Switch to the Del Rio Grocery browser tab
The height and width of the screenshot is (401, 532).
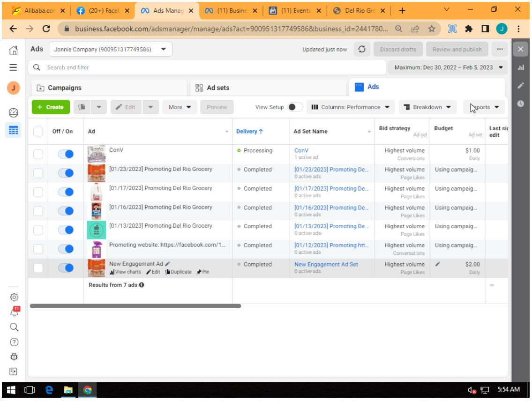[x=360, y=10]
